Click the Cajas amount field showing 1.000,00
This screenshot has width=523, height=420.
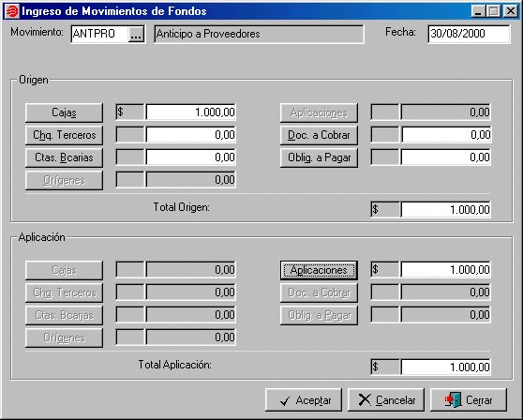click(x=191, y=112)
